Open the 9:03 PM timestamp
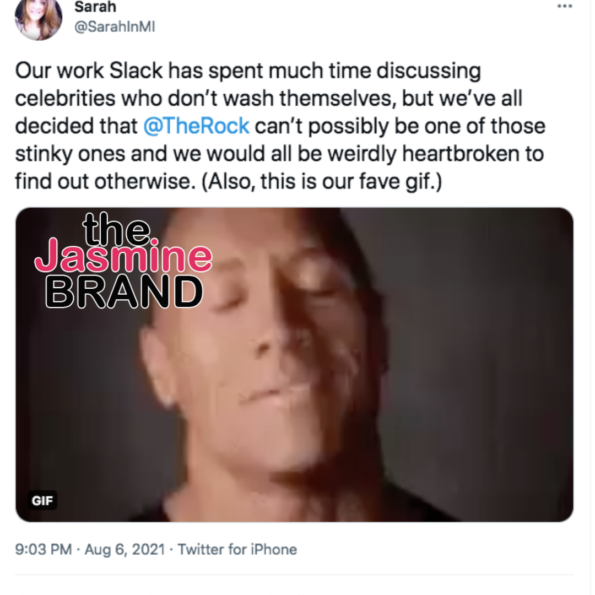Screen dimensions: 595x595 pos(43,549)
